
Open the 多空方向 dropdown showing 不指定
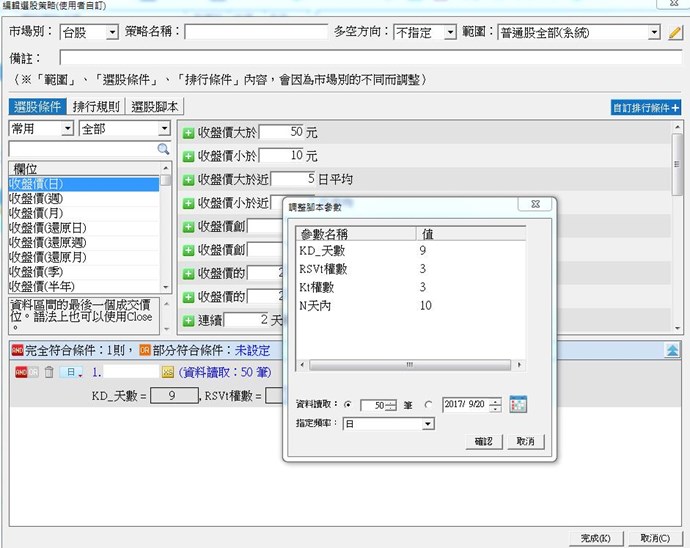point(424,33)
